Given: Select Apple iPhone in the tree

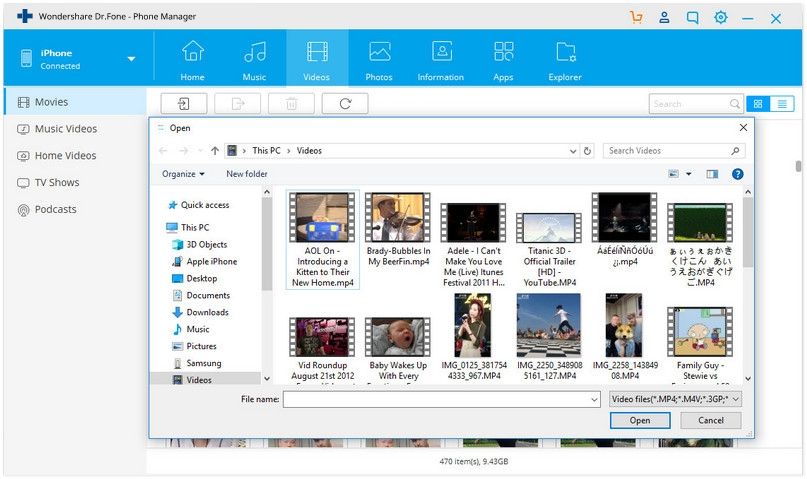Looking at the screenshot, I should tap(206, 261).
